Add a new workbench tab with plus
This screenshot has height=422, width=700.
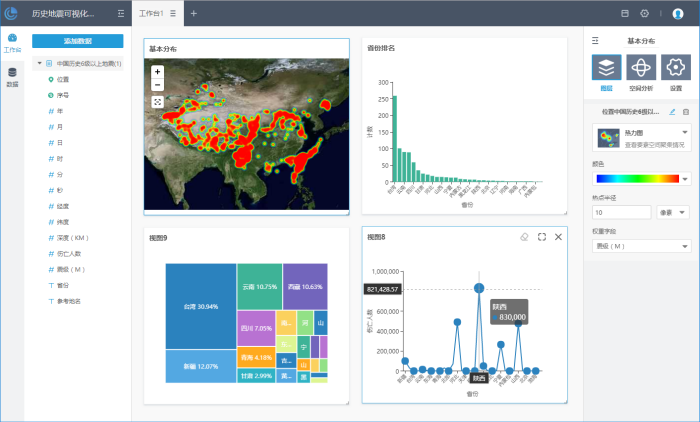pyautogui.click(x=193, y=14)
